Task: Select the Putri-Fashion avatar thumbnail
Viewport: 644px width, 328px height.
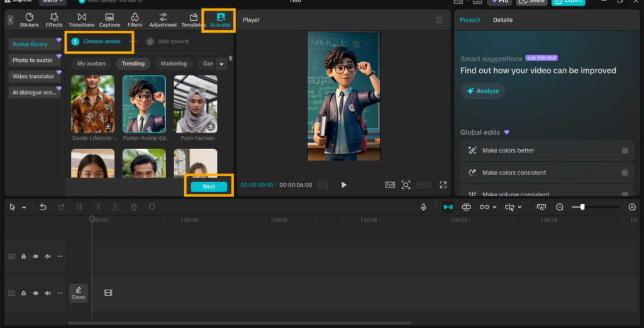Action: 196,104
